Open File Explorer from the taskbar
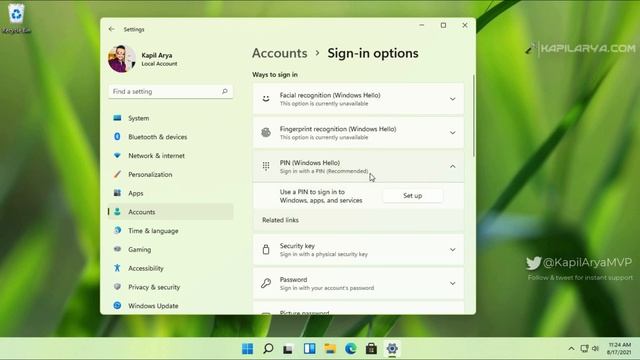The width and height of the screenshot is (640, 360). (330, 349)
